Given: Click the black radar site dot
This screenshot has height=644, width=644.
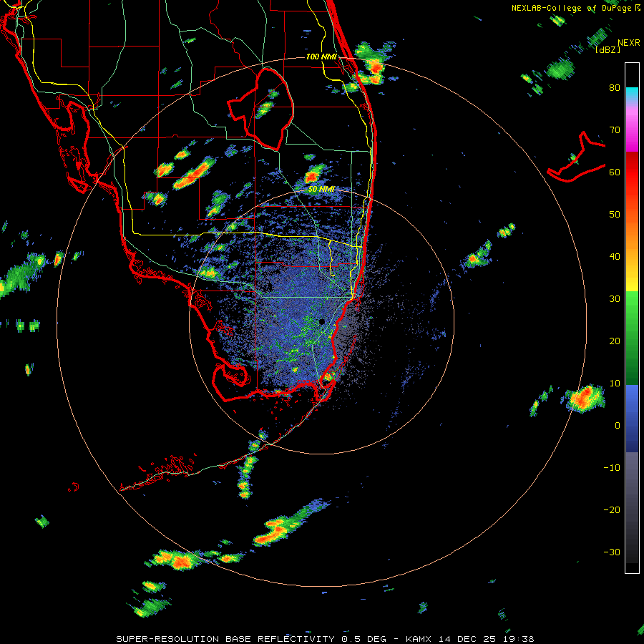Looking at the screenshot, I should pyautogui.click(x=321, y=321).
